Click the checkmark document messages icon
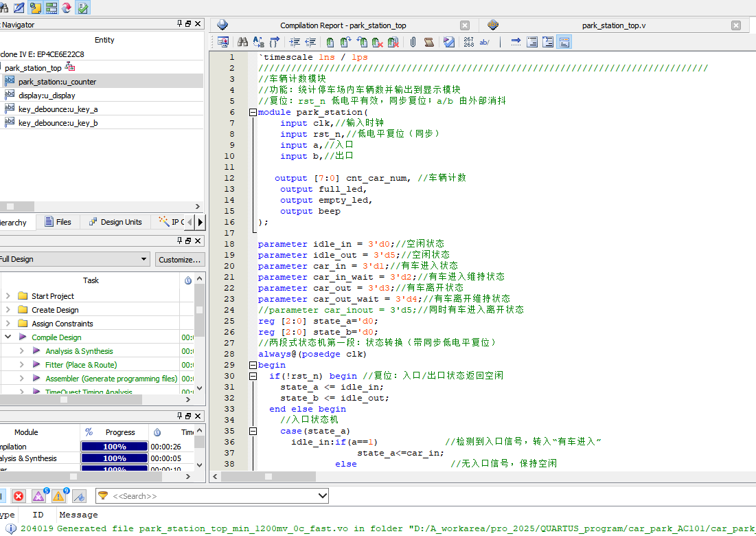The width and height of the screenshot is (756, 536). [83, 8]
